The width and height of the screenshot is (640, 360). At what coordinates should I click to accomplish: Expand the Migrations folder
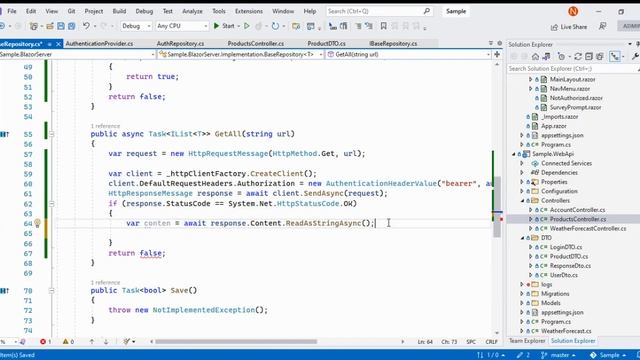coord(522,294)
